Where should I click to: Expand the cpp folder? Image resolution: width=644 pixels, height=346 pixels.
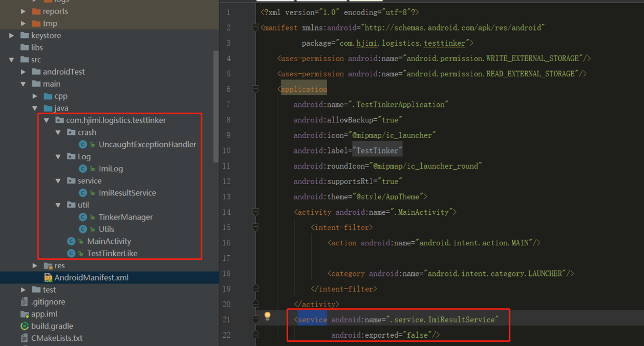35,96
